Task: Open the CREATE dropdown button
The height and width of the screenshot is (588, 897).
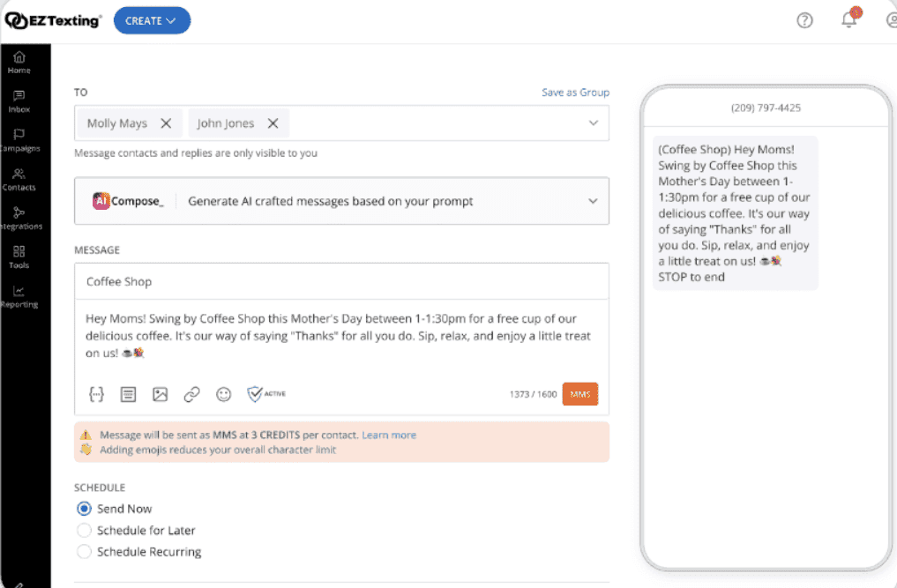Action: [x=152, y=20]
